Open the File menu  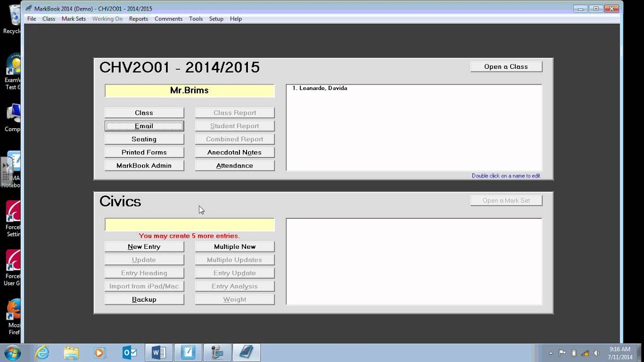click(31, 19)
